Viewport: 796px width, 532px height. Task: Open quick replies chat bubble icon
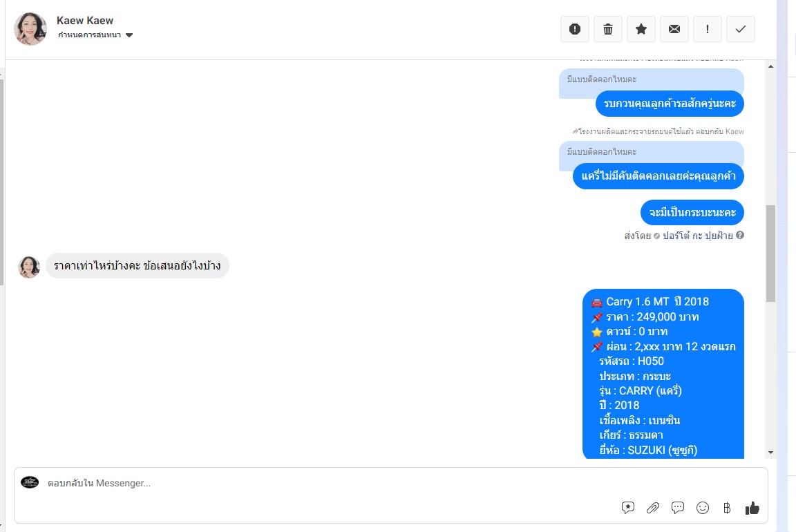pyautogui.click(x=678, y=508)
